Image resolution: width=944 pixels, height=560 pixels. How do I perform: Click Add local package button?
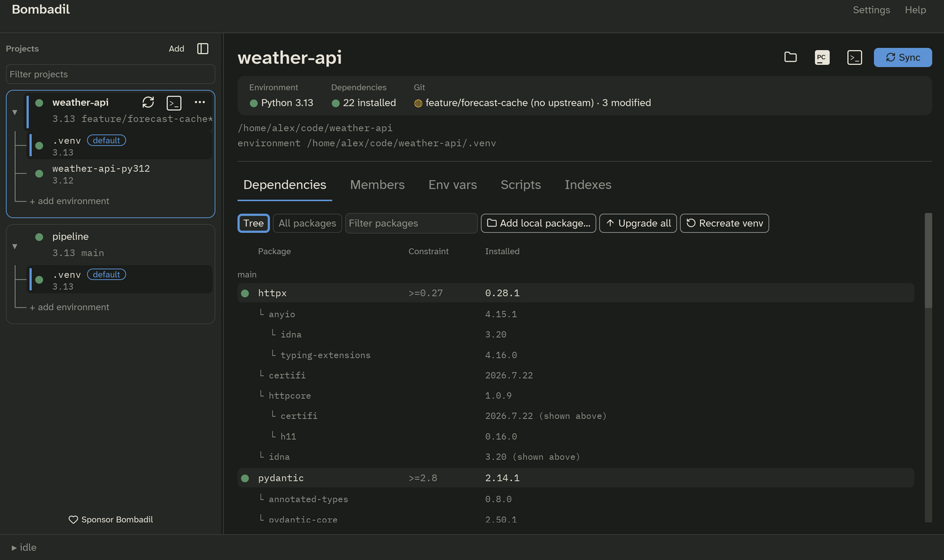pyautogui.click(x=539, y=223)
